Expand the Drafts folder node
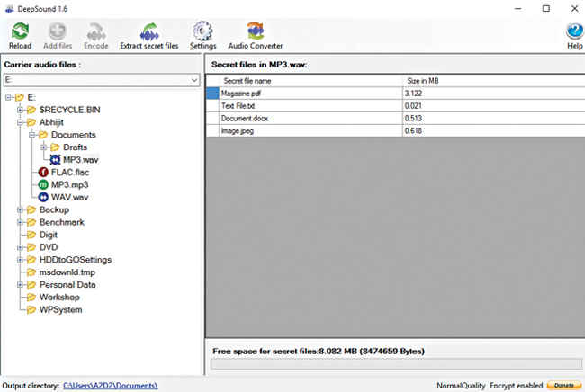This screenshot has width=585, height=392. [x=44, y=147]
